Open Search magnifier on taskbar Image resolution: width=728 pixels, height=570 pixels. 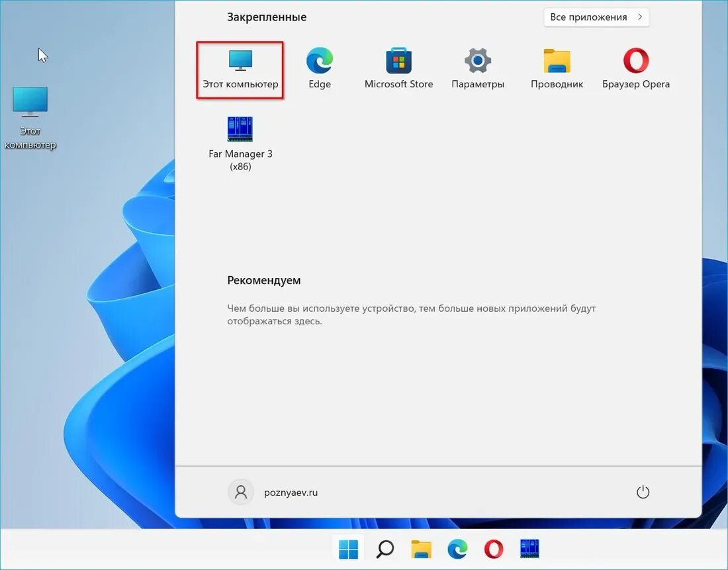(x=385, y=549)
